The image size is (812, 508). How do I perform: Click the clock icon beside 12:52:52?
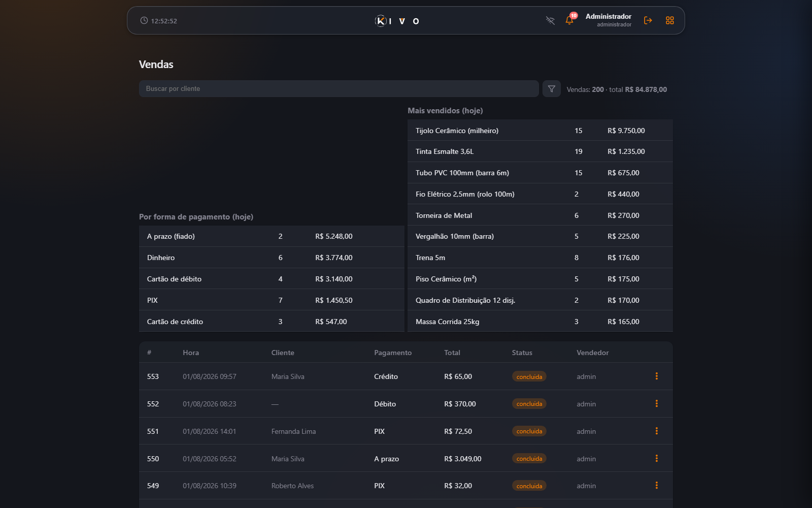tap(144, 21)
